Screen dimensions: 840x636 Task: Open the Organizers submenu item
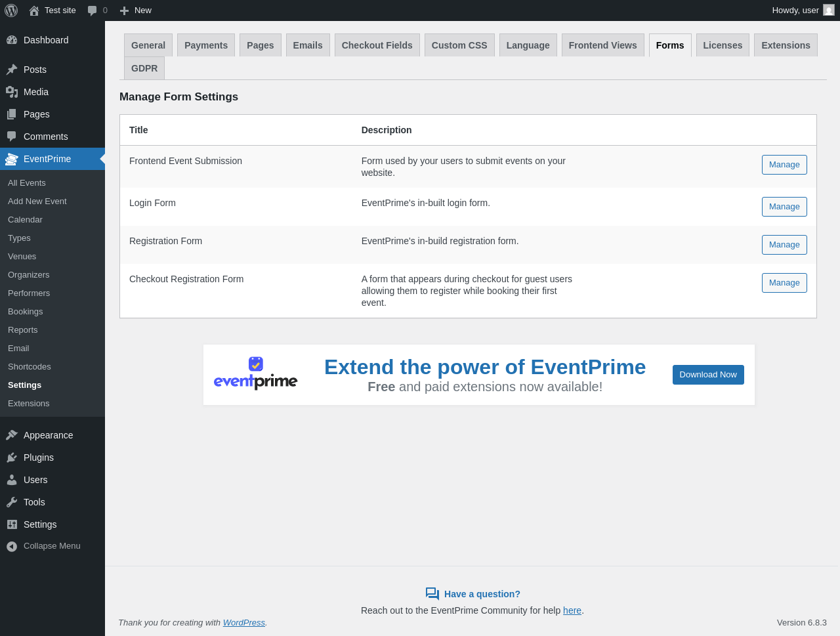click(52, 275)
